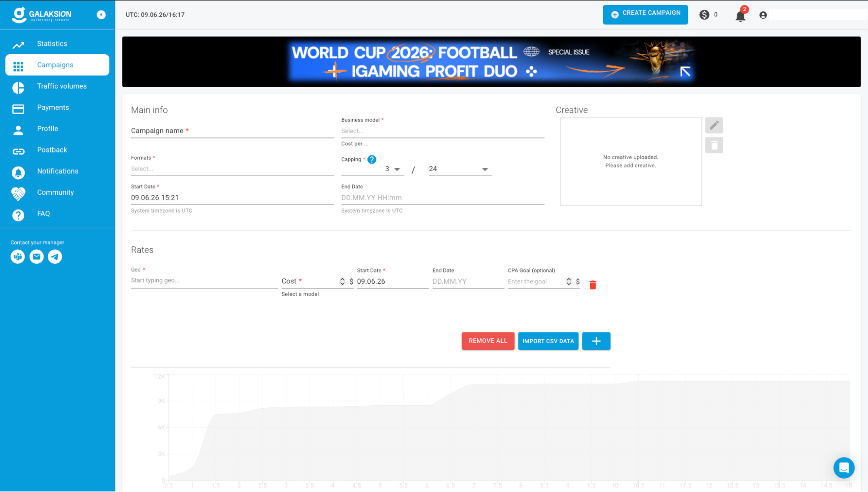Open Statistics section
The height and width of the screenshot is (492, 868).
pyautogui.click(x=52, y=44)
